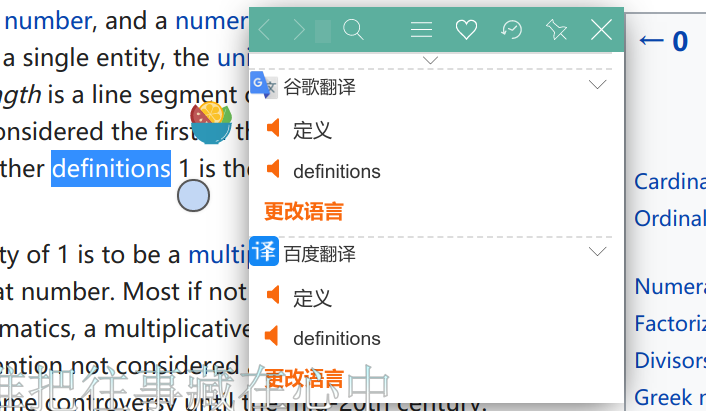Image resolution: width=706 pixels, height=411 pixels.
Task: Click the round touch cursor below definitions
Action: click(193, 196)
